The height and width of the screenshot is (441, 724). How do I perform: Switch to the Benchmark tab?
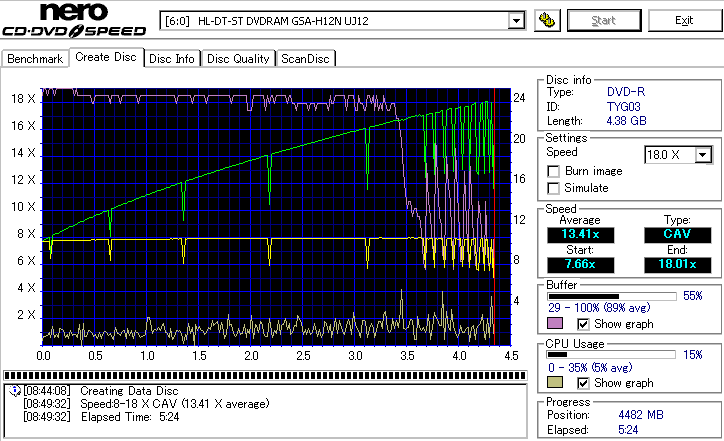[x=35, y=59]
